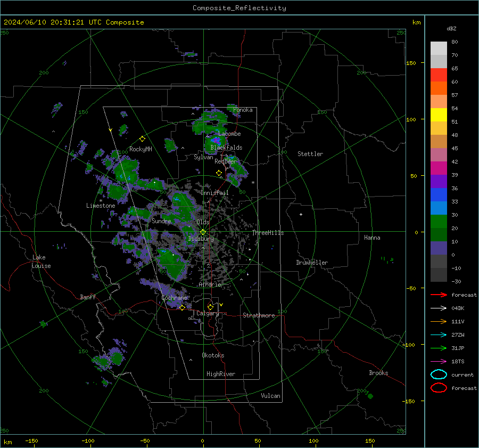Click the yellow diamond marker south of RedDeer
Viewport: 479px width, 448px height.
tap(219, 173)
